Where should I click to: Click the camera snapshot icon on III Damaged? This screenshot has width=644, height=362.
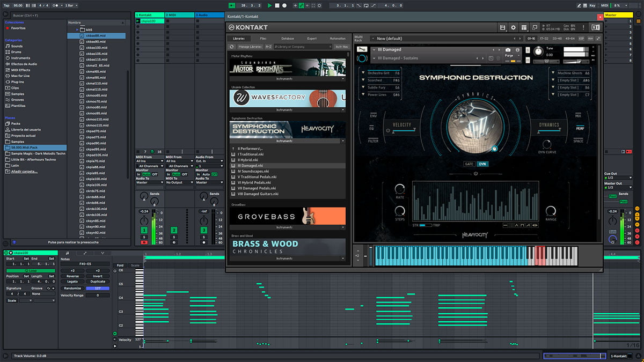[508, 50]
